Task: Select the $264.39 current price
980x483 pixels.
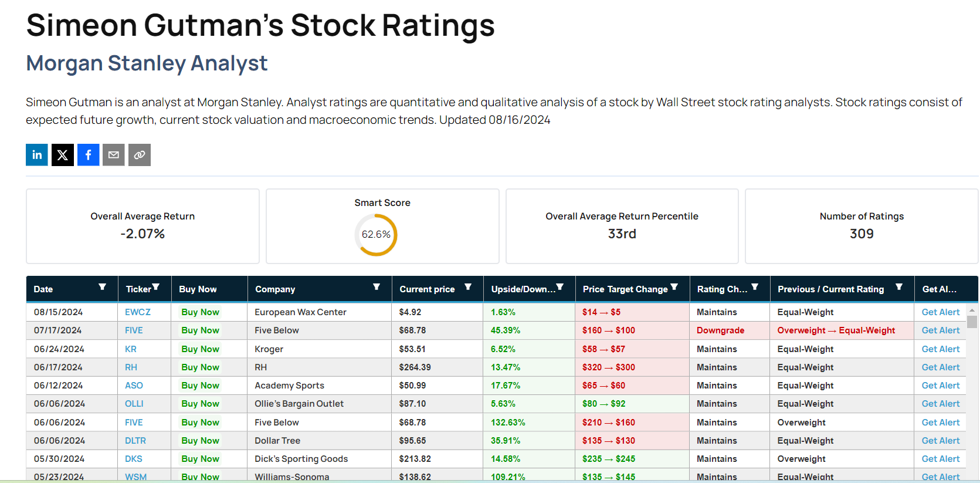Action: tap(415, 367)
